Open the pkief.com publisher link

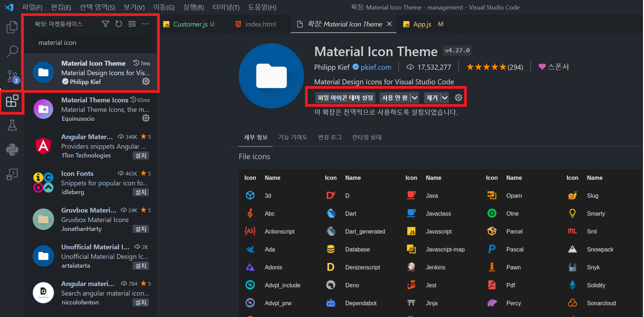pos(376,67)
